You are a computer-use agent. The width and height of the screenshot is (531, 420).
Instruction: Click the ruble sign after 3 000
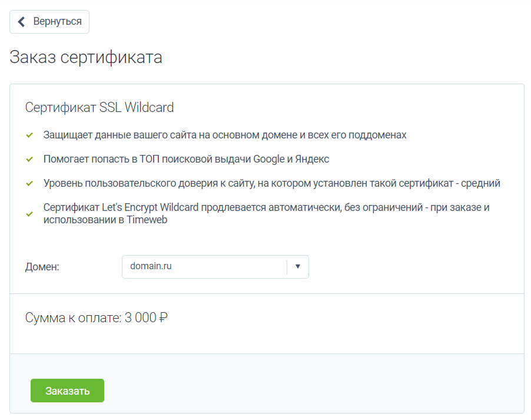[164, 318]
